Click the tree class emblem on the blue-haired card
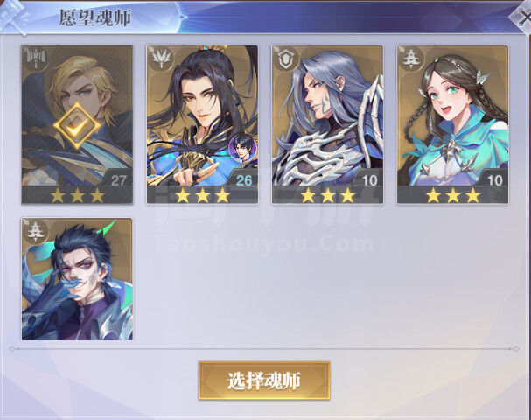The image size is (531, 420). pos(34,231)
